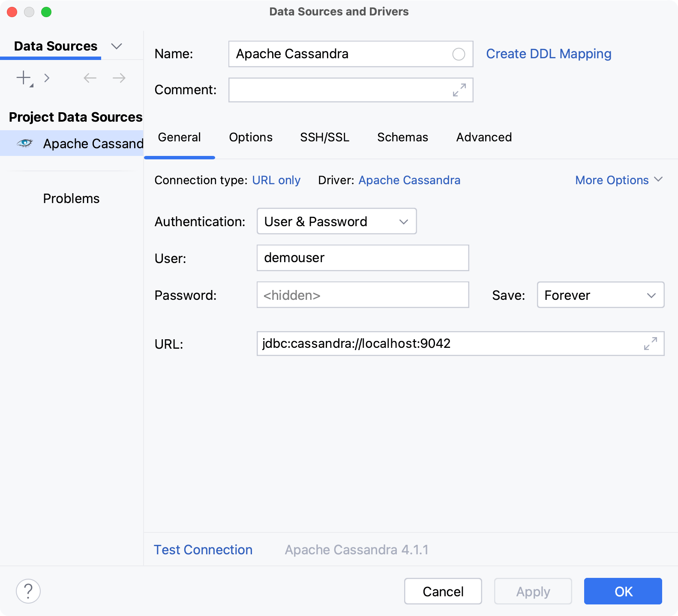Open the Data Sources dropdown chevron
This screenshot has width=678, height=616.
[117, 46]
